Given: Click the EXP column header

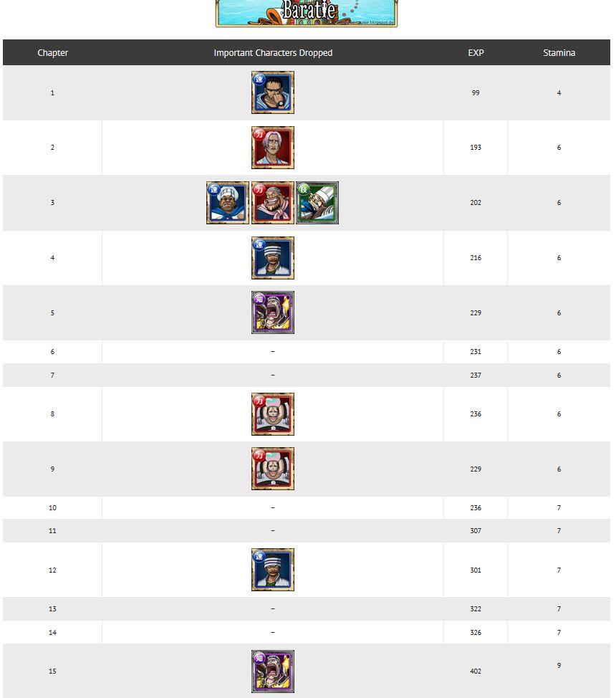Looking at the screenshot, I should pos(476,53).
